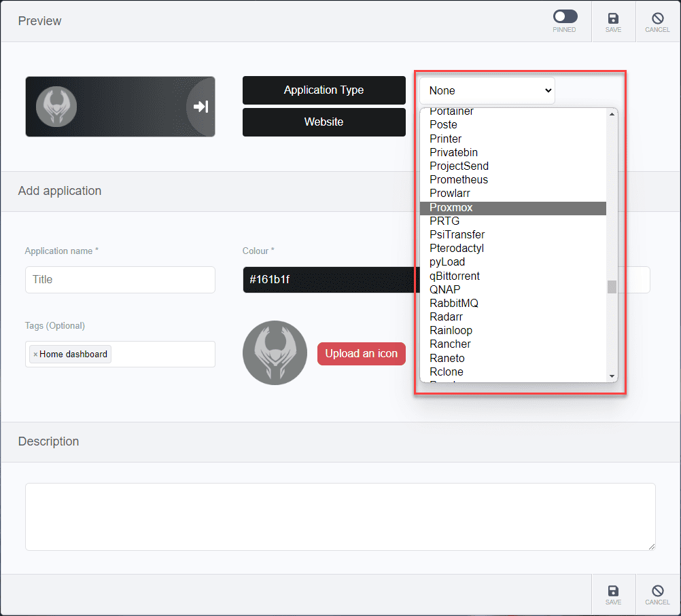Screen dimensions: 681x616
Task: Select Rancher from the list
Action: click(513, 344)
